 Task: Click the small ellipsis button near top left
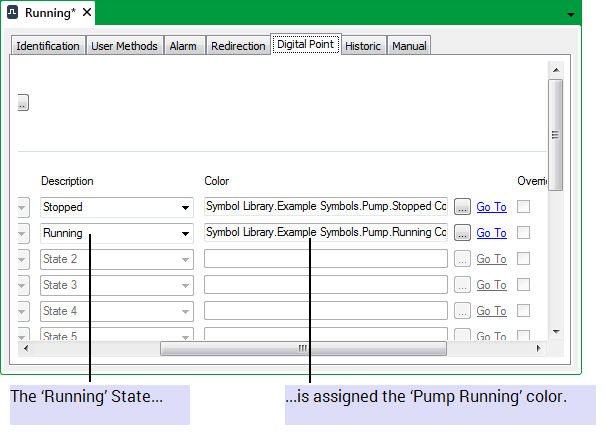coord(23,102)
